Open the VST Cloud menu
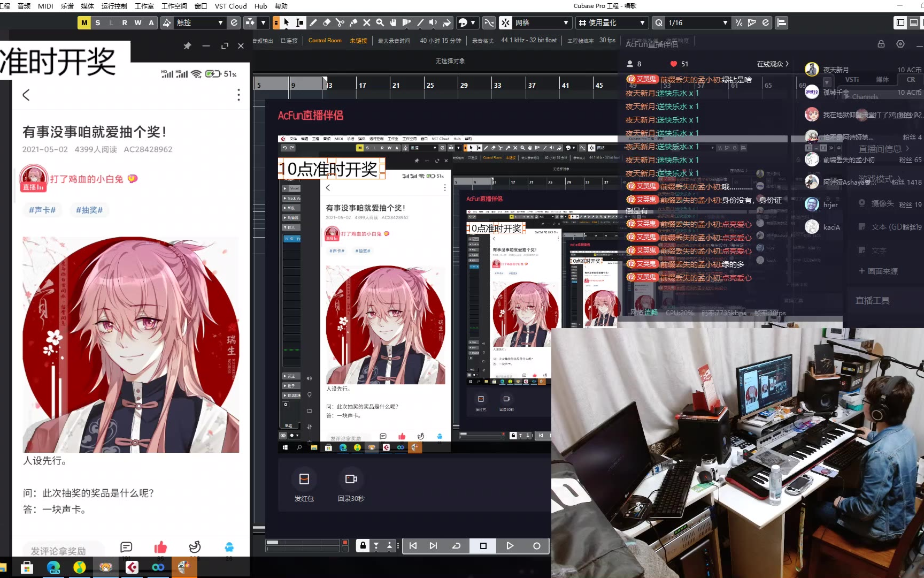 pos(230,6)
